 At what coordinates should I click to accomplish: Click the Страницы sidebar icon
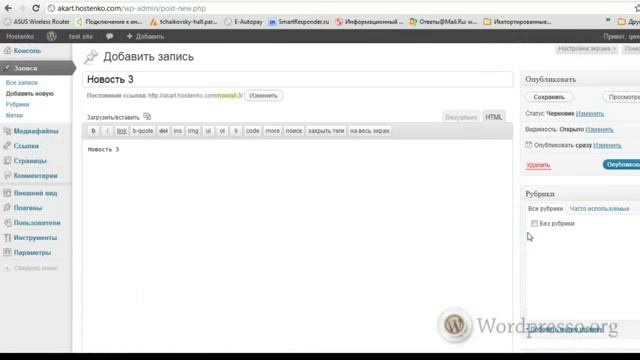[7, 161]
